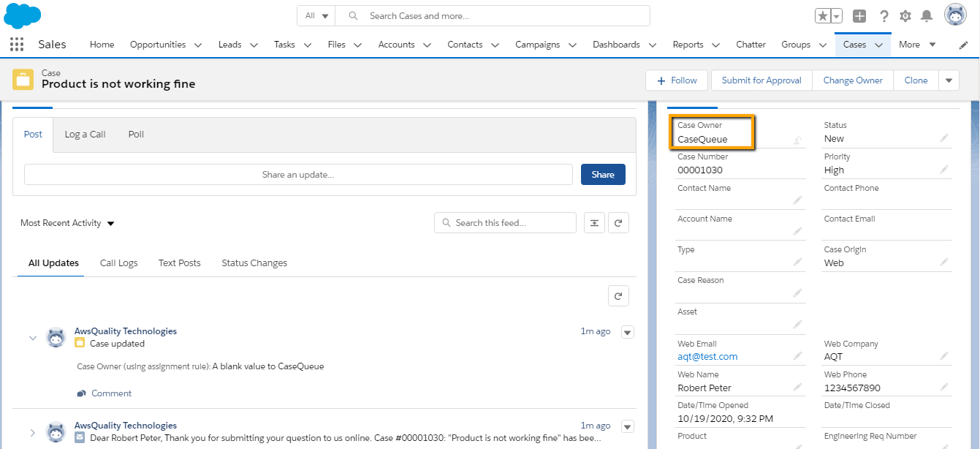Collapse the Case updated feed item
The height and width of the screenshot is (449, 980).
tap(32, 338)
